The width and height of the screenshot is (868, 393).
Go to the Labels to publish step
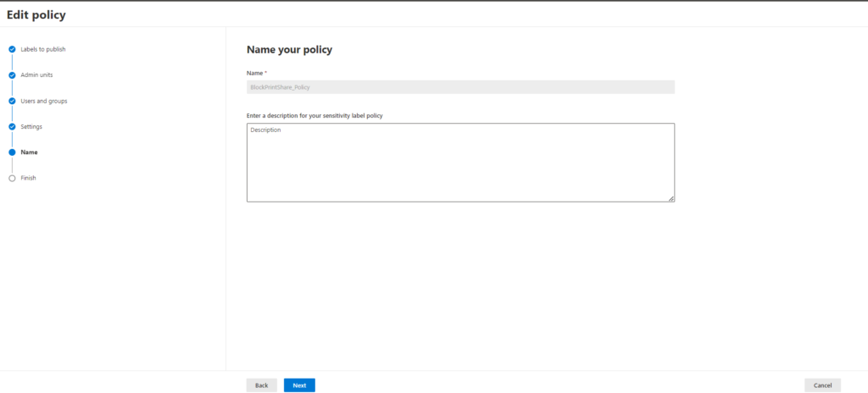coord(43,49)
